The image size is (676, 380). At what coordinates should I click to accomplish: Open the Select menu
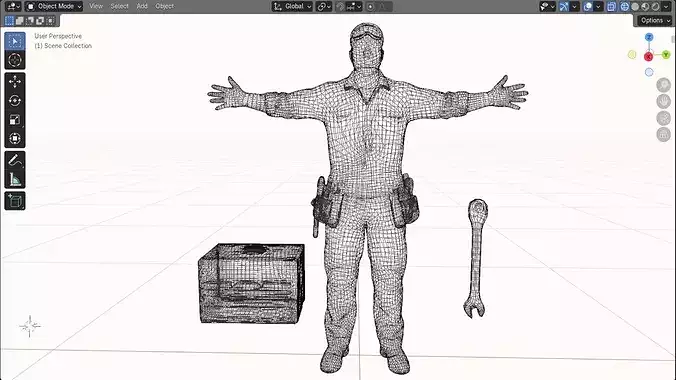tap(119, 6)
